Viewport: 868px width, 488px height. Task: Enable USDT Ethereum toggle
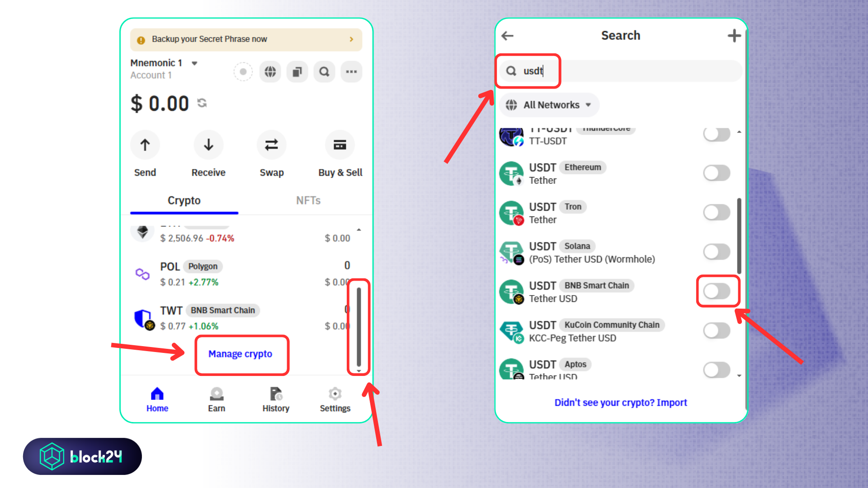click(717, 173)
